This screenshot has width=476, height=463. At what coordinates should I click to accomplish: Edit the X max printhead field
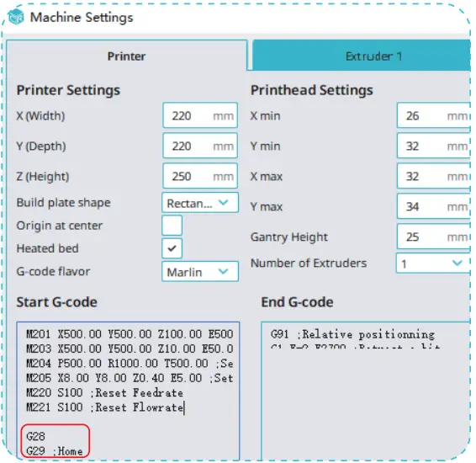433,176
